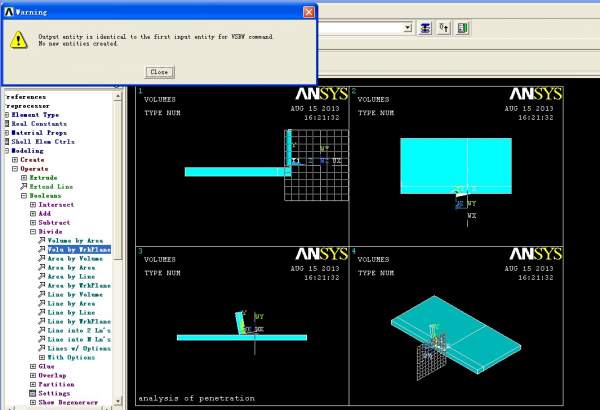
Task: Expand the Intersect node
Action: click(33, 205)
